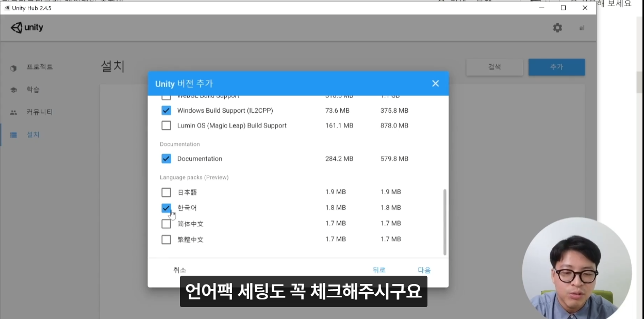Click the community people icon
Image resolution: width=644 pixels, height=319 pixels.
[x=14, y=112]
